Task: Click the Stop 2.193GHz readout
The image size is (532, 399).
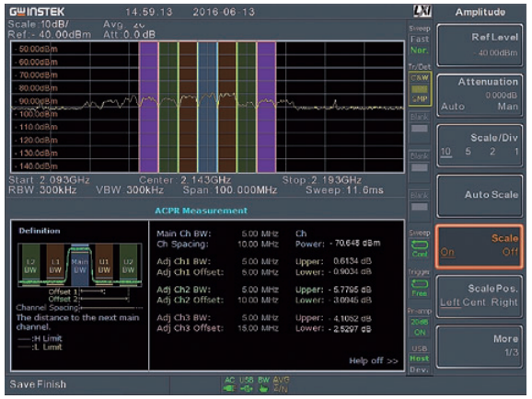Action: click(322, 179)
